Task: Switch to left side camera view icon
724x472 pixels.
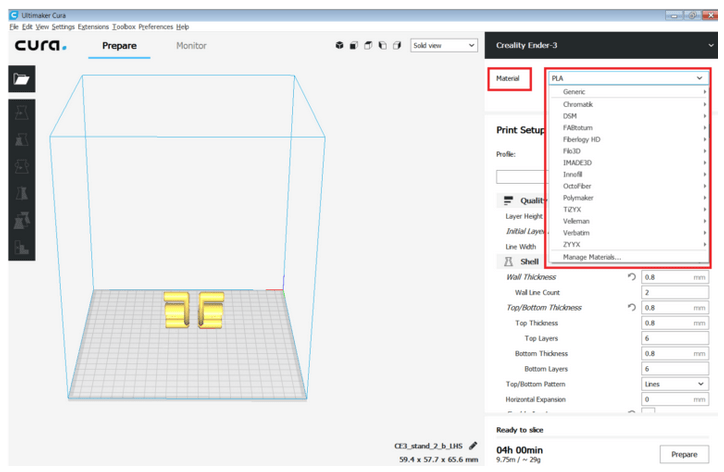Action: point(382,45)
